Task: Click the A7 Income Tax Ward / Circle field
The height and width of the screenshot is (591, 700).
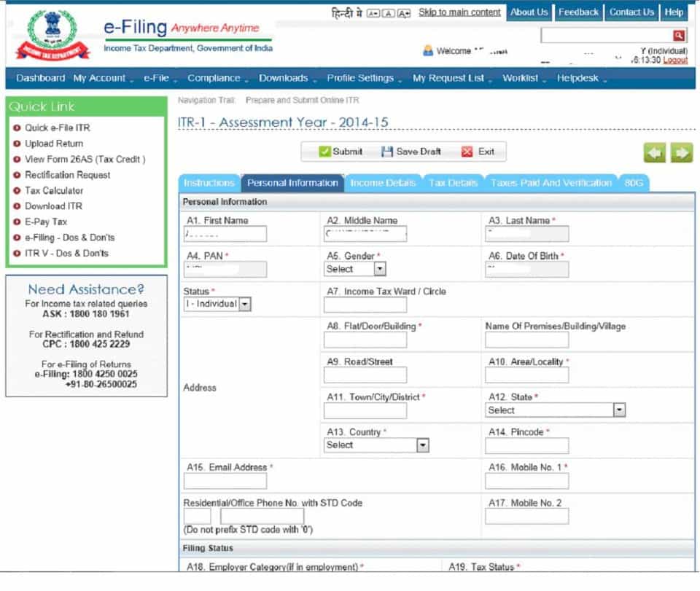Action: [365, 305]
